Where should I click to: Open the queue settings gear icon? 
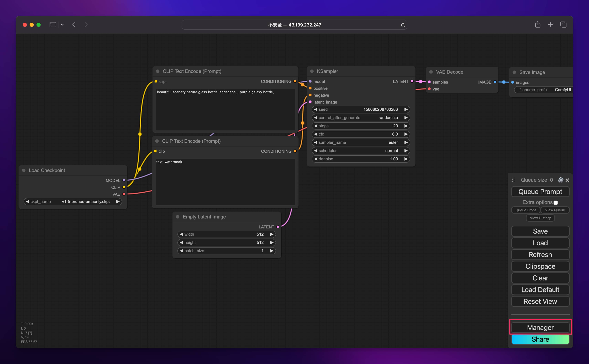(x=560, y=180)
